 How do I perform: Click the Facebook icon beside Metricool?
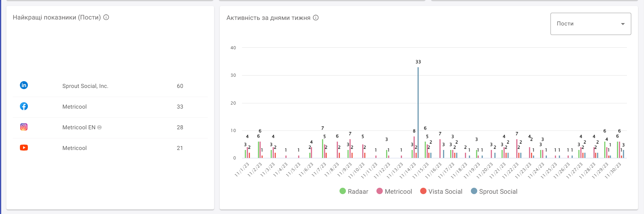point(24,106)
